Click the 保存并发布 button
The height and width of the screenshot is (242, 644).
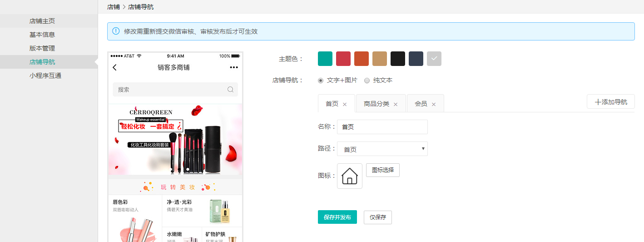click(337, 217)
